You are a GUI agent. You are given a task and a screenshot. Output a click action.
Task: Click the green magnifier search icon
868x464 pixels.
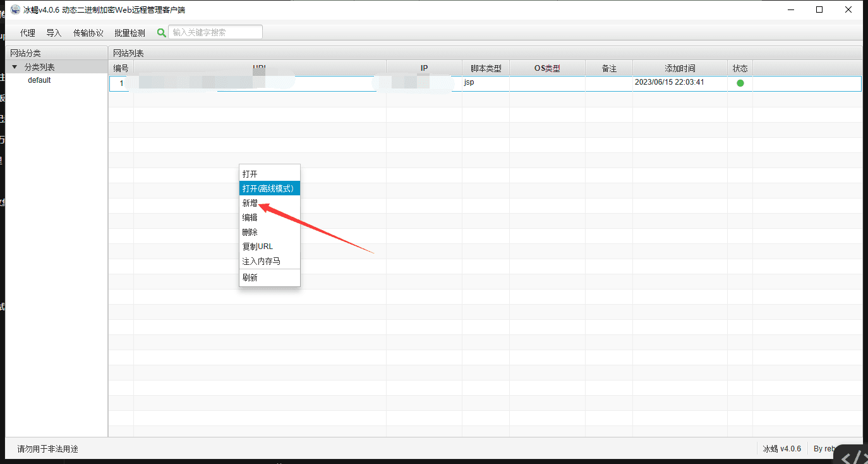coord(162,33)
